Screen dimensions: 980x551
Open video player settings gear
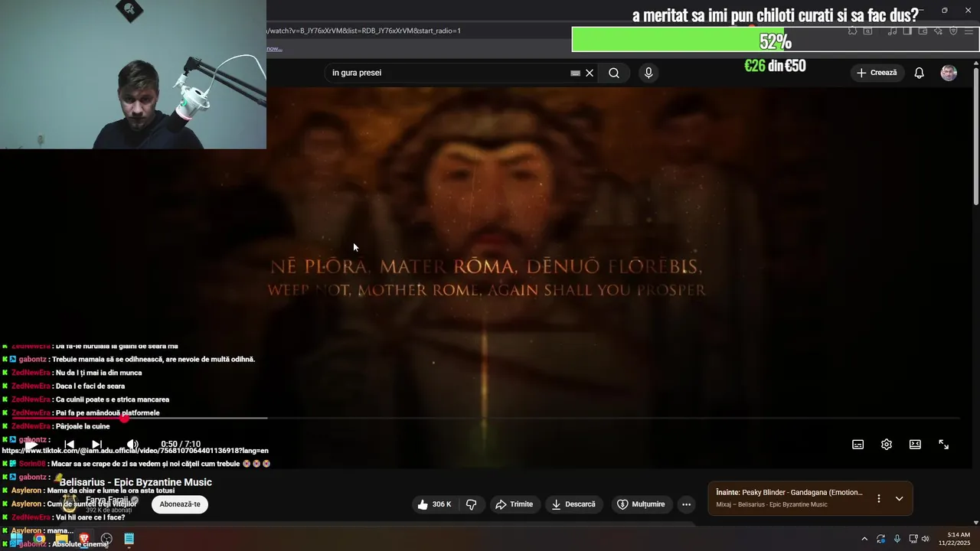click(x=887, y=445)
